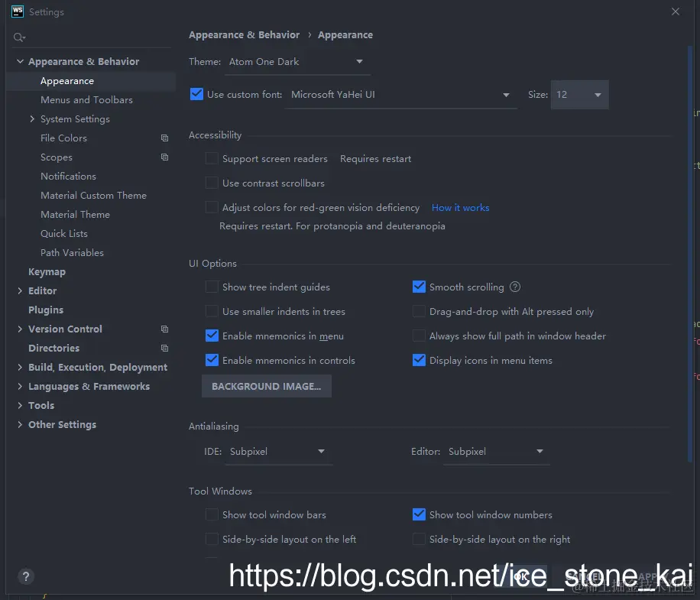Uncheck Show tool window numbers
The height and width of the screenshot is (600, 700).
419,514
